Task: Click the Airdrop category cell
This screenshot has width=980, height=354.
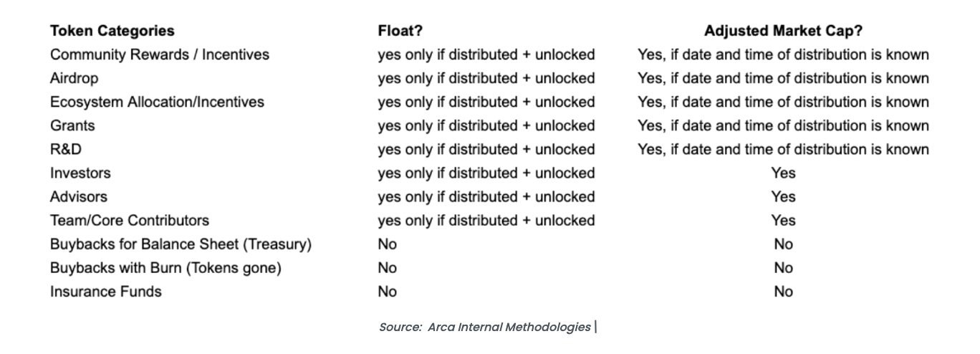Action: 74,78
